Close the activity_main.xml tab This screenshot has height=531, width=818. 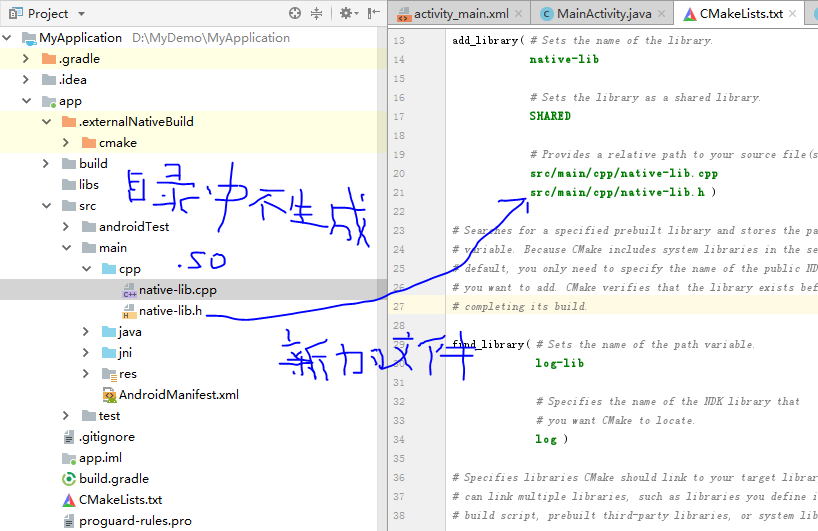(519, 14)
